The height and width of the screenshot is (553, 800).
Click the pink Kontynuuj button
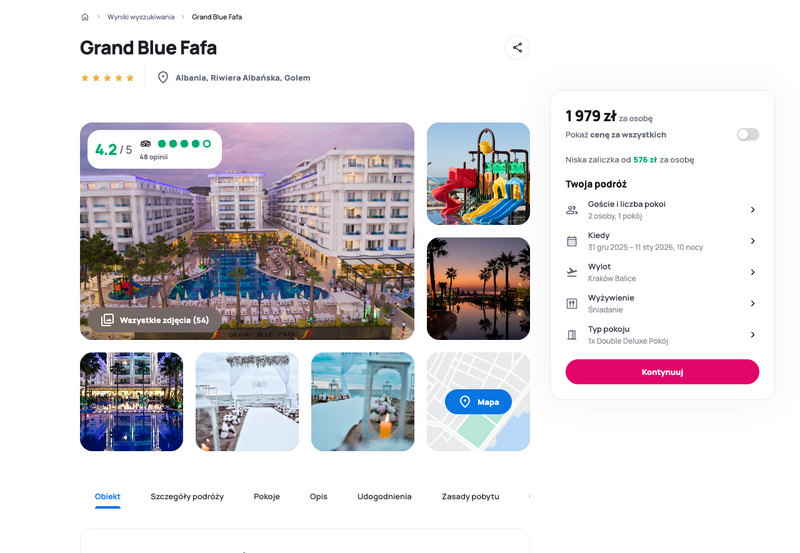(x=662, y=372)
